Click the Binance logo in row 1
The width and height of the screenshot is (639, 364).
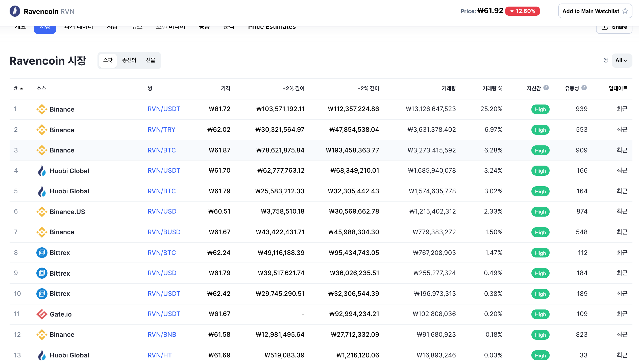[x=42, y=109]
